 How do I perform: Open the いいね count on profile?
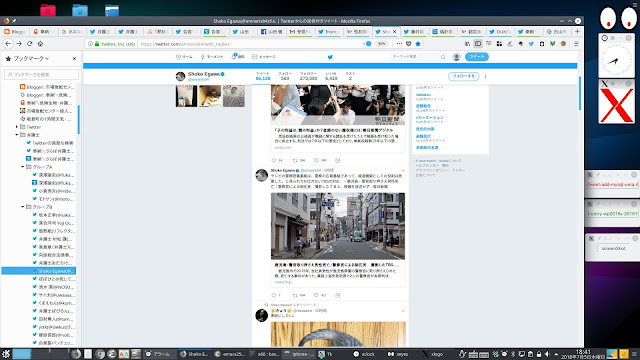[331, 76]
